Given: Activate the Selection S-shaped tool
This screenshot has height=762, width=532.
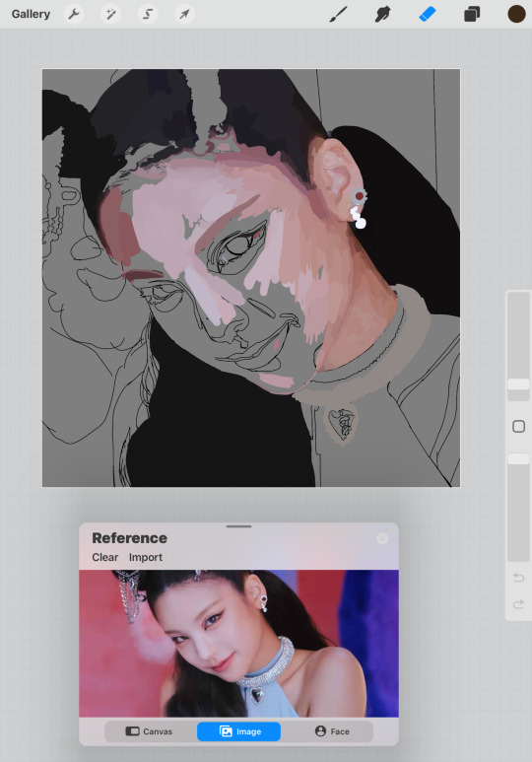Looking at the screenshot, I should point(148,14).
